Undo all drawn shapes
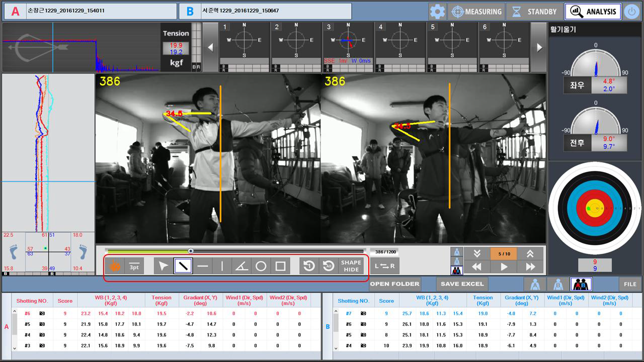The height and width of the screenshot is (362, 644). point(329,266)
